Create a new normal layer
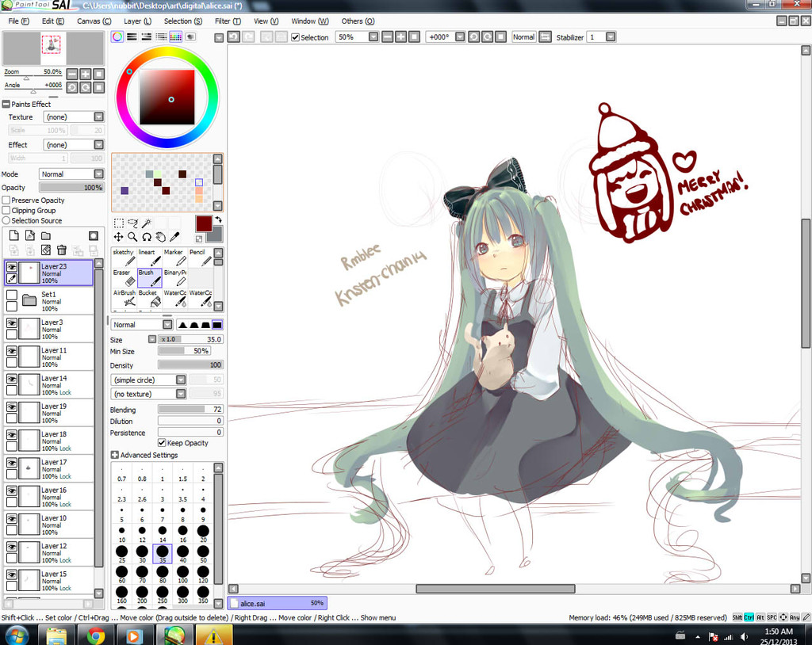Viewport: 812px width, 645px height. pyautogui.click(x=14, y=235)
